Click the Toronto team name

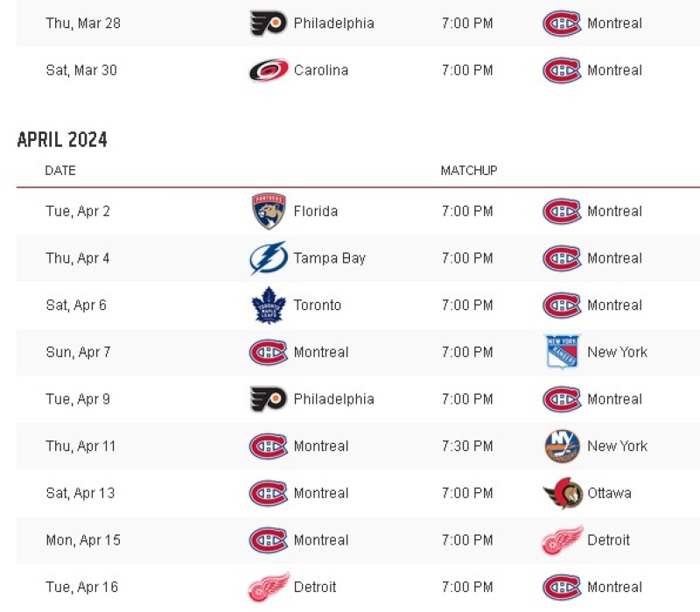[x=318, y=305]
